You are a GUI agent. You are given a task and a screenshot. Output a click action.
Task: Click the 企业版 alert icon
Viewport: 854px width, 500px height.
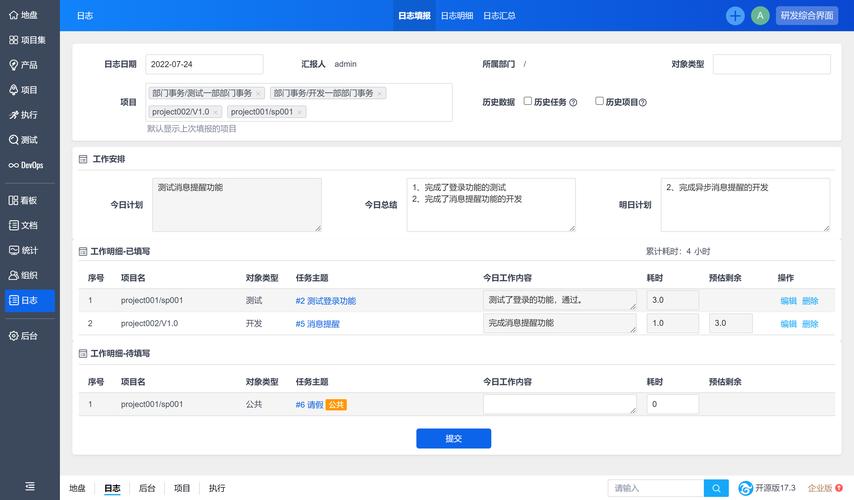[839, 488]
